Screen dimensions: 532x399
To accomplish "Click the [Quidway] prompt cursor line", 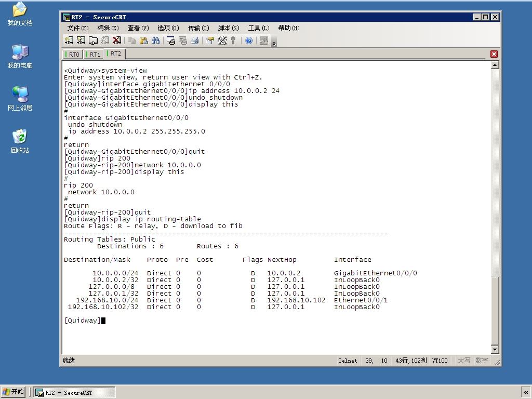I will pyautogui.click(x=85, y=320).
